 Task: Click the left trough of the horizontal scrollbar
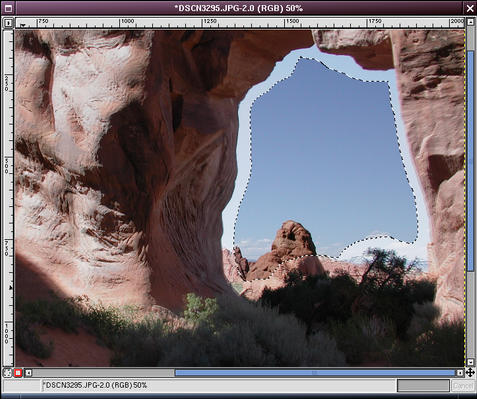[103, 373]
